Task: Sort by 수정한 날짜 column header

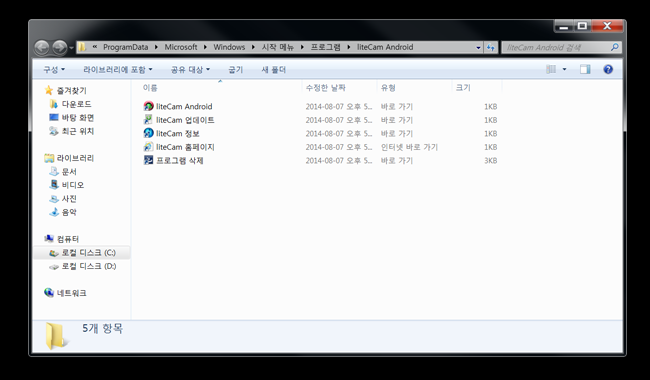Action: pos(325,88)
